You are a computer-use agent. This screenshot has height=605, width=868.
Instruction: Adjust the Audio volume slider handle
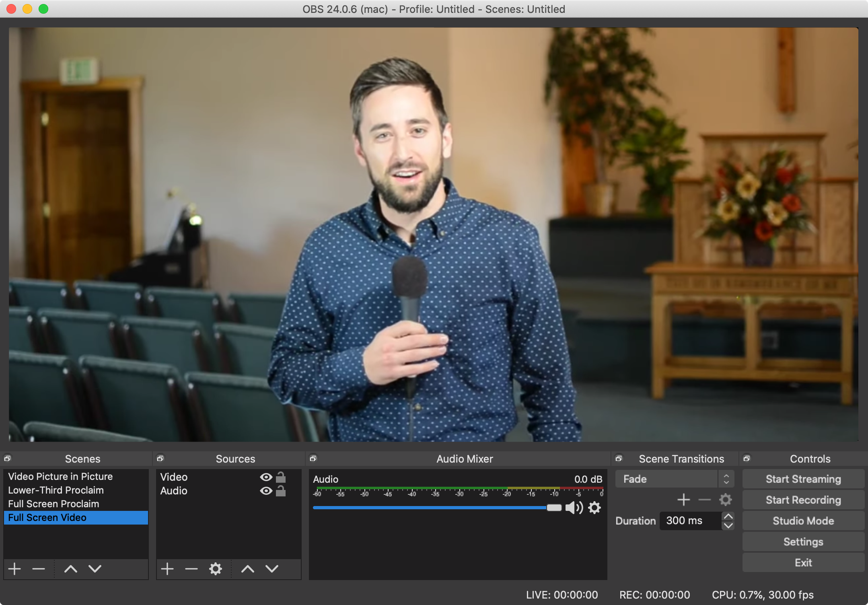click(x=554, y=508)
